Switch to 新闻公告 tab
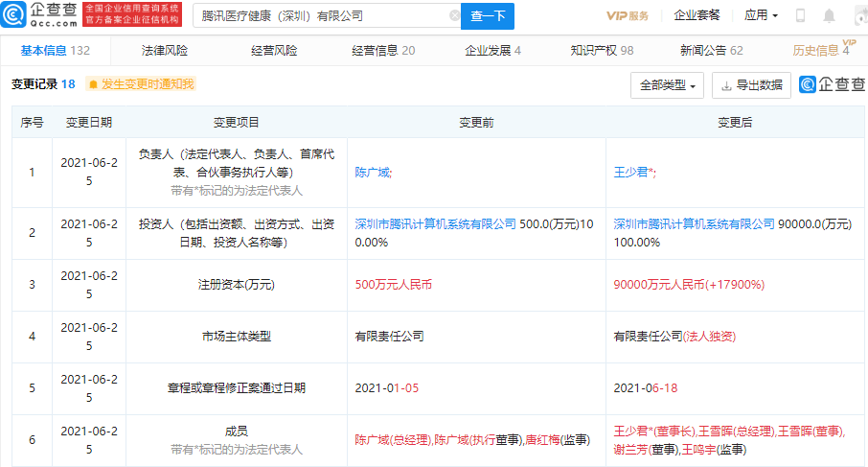The width and height of the screenshot is (868, 467). (711, 51)
